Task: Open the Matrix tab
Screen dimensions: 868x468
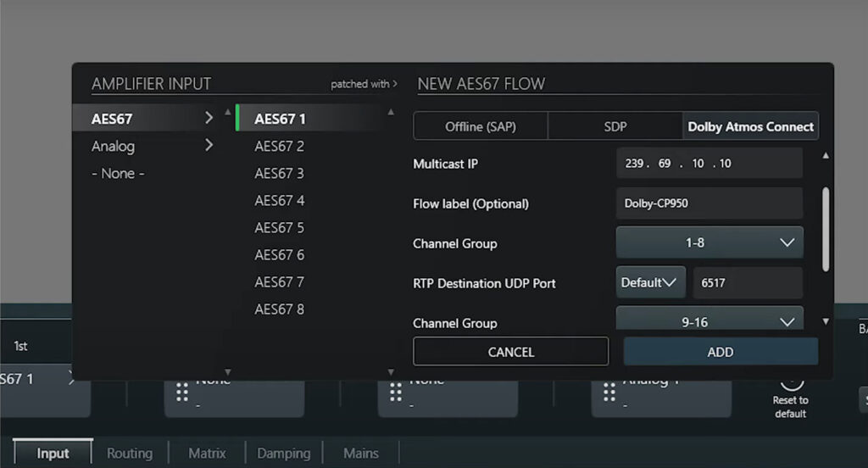Action: tap(207, 454)
